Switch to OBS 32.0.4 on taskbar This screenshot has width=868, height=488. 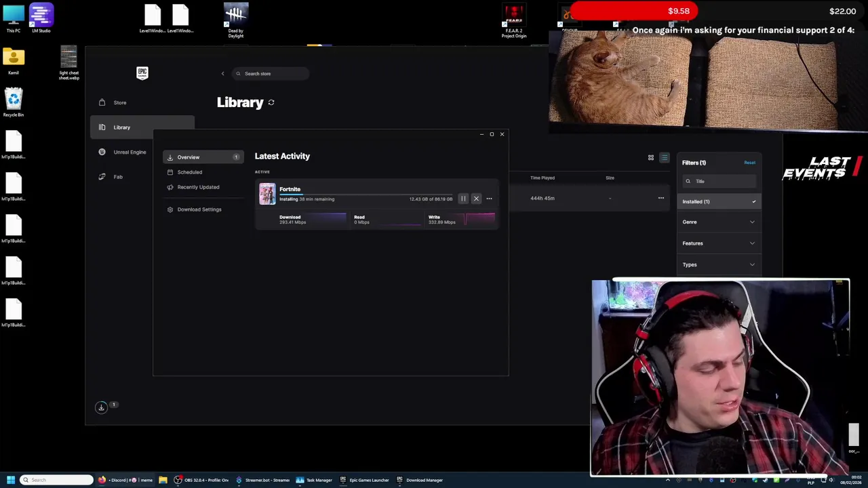pos(201,480)
